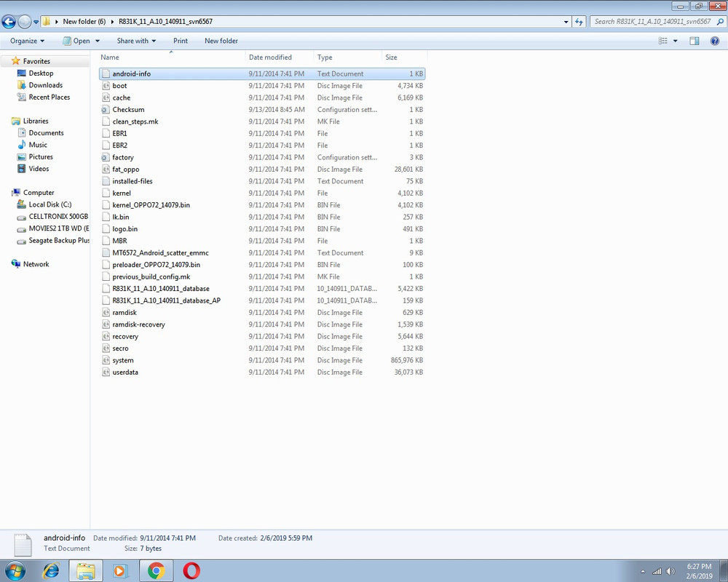Image resolution: width=728 pixels, height=582 pixels.
Task: Sort files by Size column header
Action: point(403,57)
